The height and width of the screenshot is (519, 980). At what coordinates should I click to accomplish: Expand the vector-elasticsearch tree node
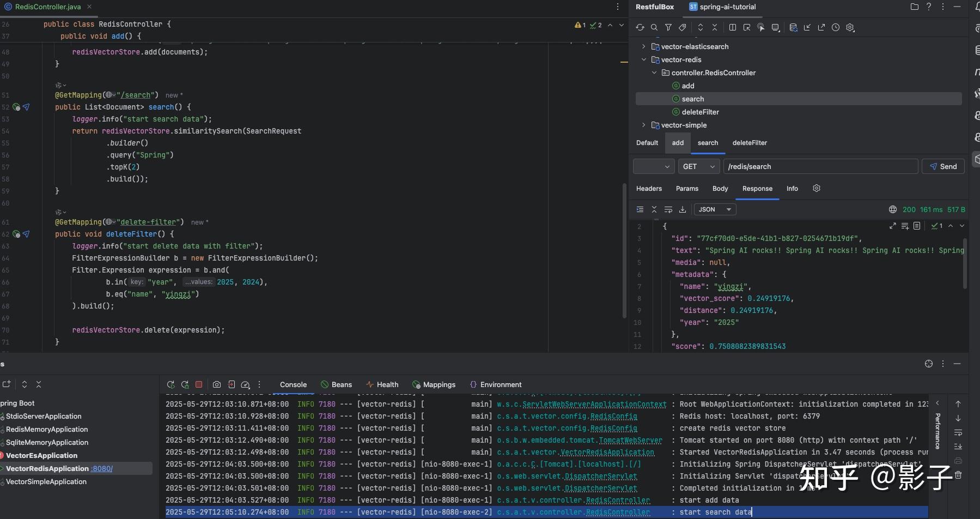click(x=644, y=46)
